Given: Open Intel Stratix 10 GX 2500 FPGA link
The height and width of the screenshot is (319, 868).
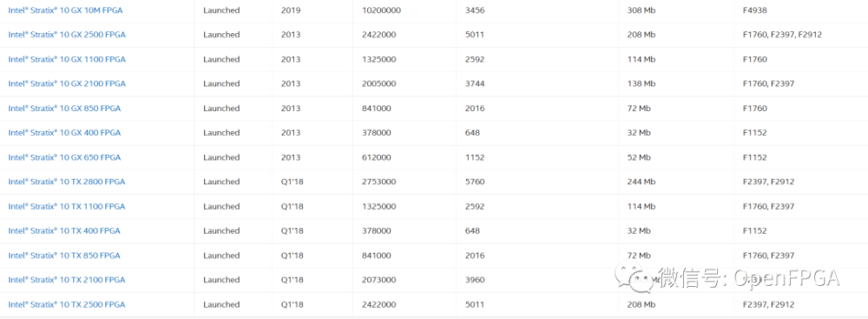Looking at the screenshot, I should point(67,35).
